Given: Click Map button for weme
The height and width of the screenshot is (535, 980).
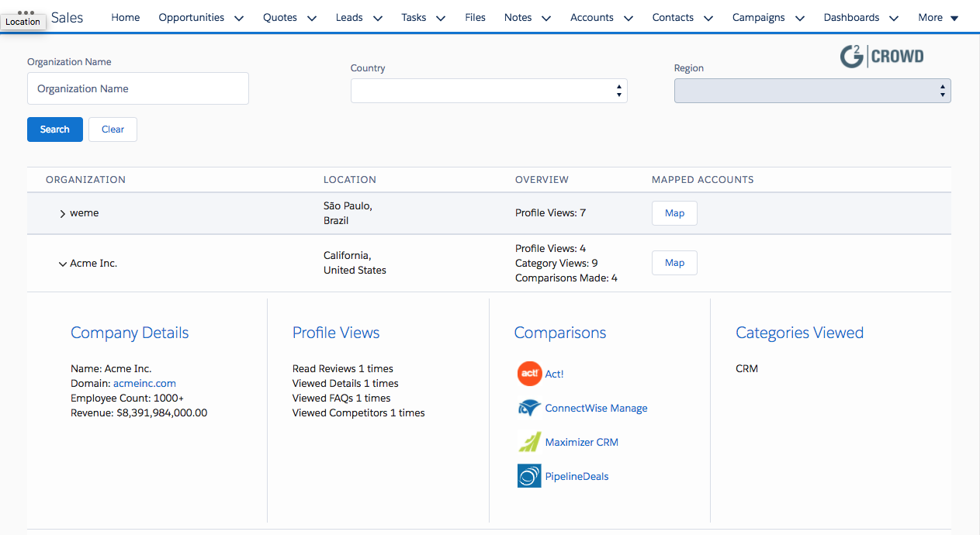Looking at the screenshot, I should [x=674, y=213].
